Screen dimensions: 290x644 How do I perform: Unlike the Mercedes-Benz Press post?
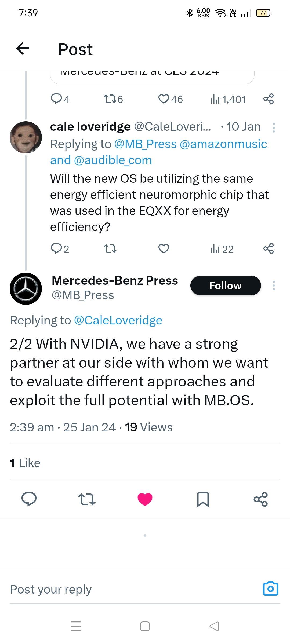click(145, 499)
